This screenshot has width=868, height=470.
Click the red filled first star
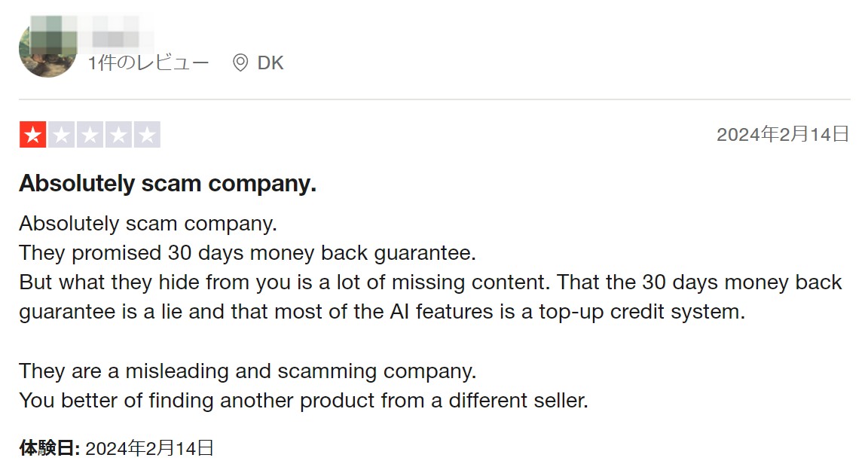[32, 135]
